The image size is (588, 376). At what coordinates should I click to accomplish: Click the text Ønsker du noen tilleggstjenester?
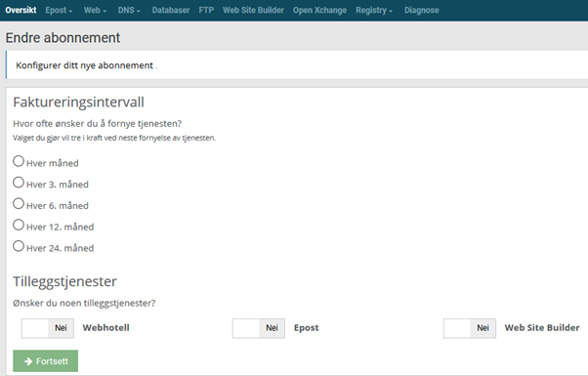(x=84, y=303)
